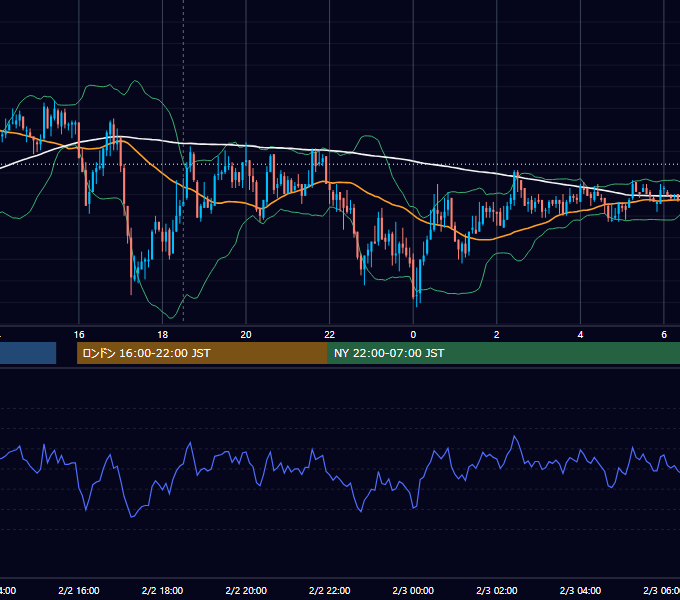Click the "20" hour label on price chart axis

point(246,335)
